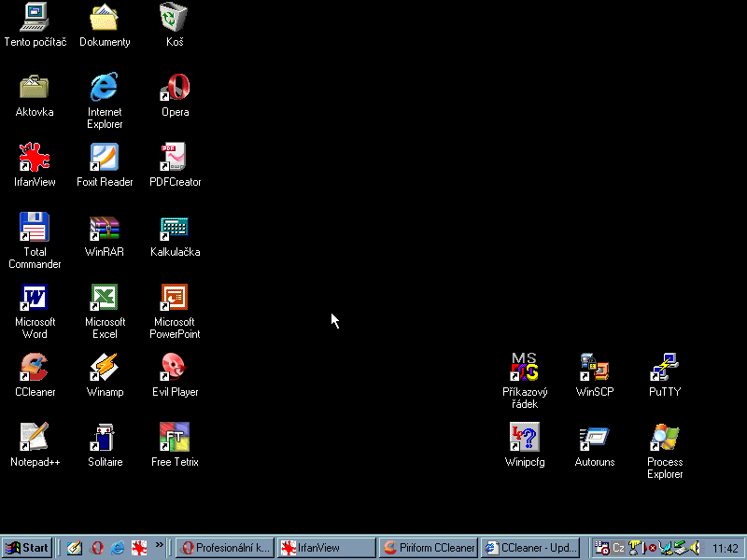The height and width of the screenshot is (560, 747).
Task: Open the Start menu
Action: [x=27, y=548]
